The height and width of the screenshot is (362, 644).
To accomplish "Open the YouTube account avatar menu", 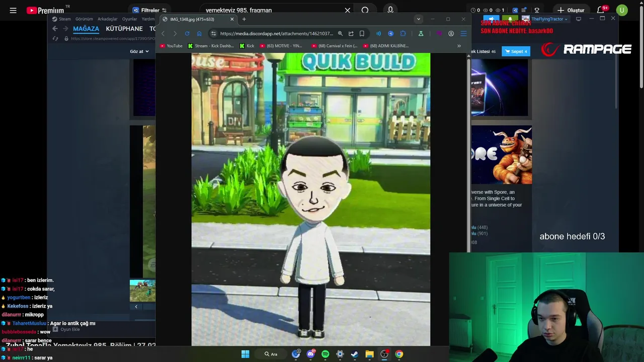I will click(x=622, y=10).
